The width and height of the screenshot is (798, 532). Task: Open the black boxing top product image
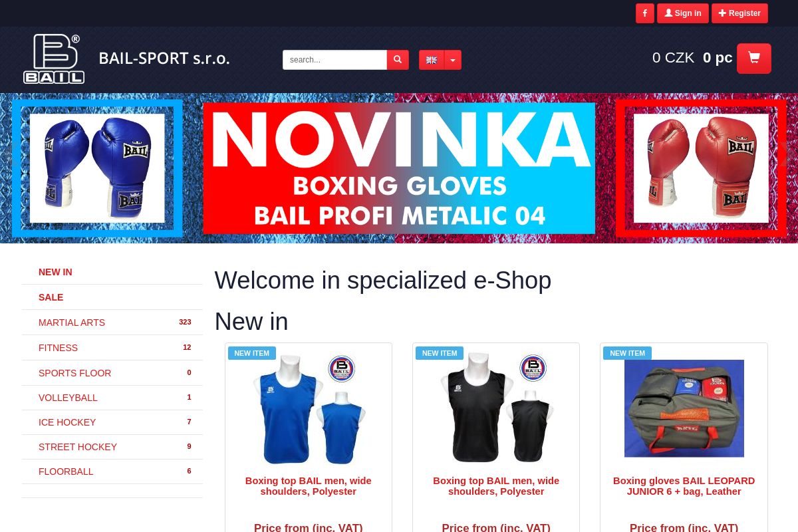496,408
